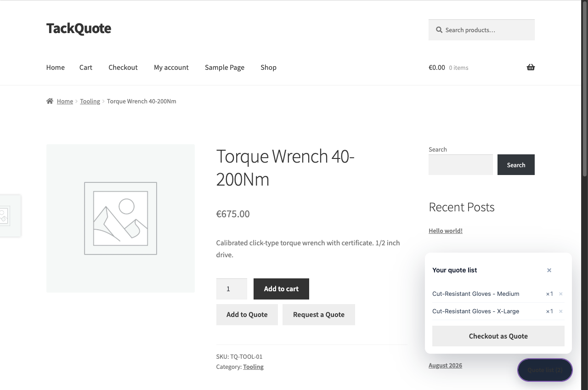The height and width of the screenshot is (390, 588).
Task: Remove Cut-Resistant Gloves - X-Large from quote list
Action: [560, 311]
